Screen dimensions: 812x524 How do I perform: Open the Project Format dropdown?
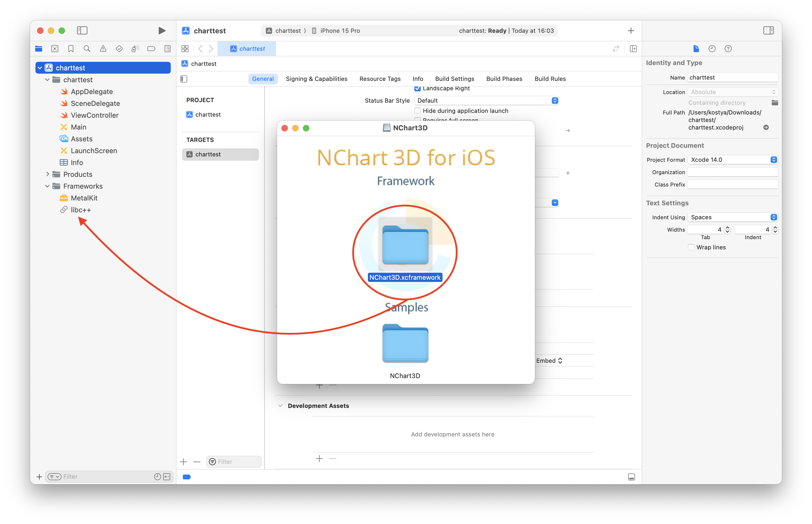(733, 160)
